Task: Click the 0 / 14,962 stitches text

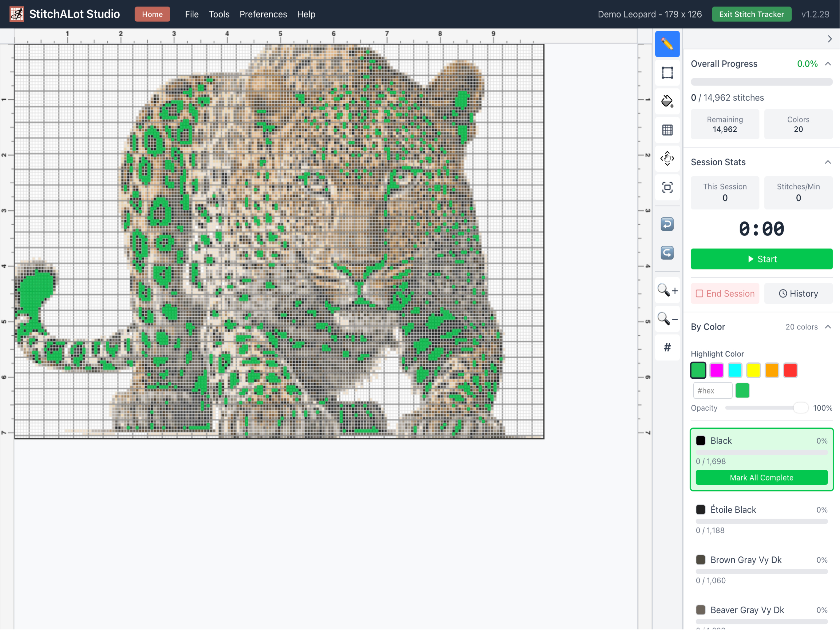Action: 727,98
